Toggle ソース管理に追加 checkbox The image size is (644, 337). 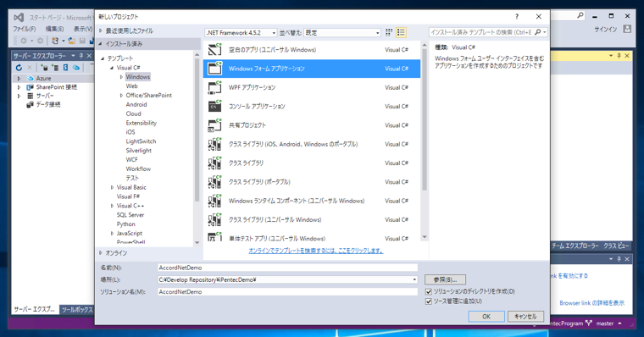[x=429, y=301]
